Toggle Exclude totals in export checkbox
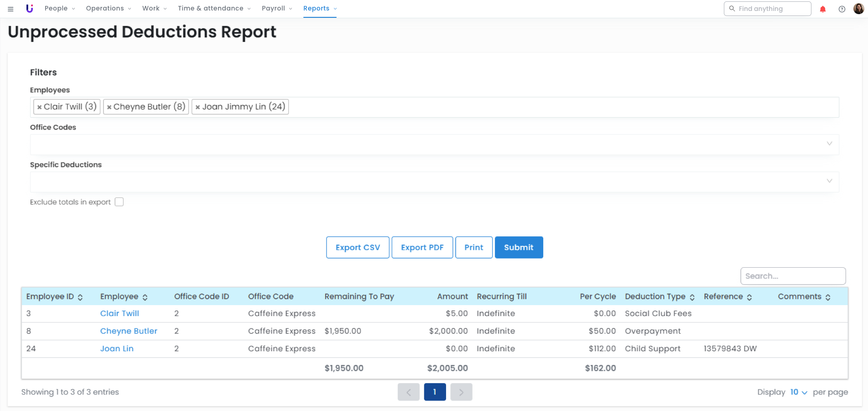This screenshot has width=868, height=411. pos(119,202)
